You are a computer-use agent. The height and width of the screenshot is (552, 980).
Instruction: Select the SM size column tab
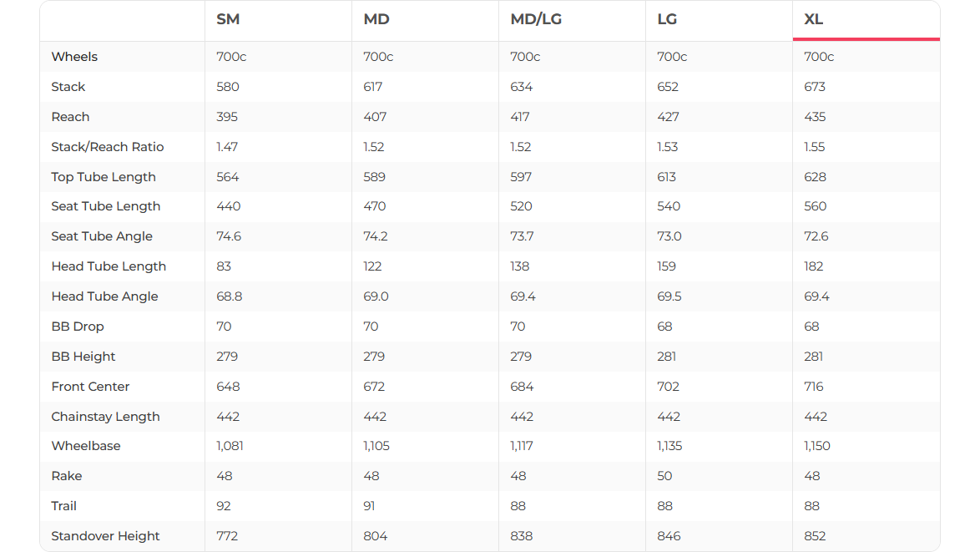point(228,20)
